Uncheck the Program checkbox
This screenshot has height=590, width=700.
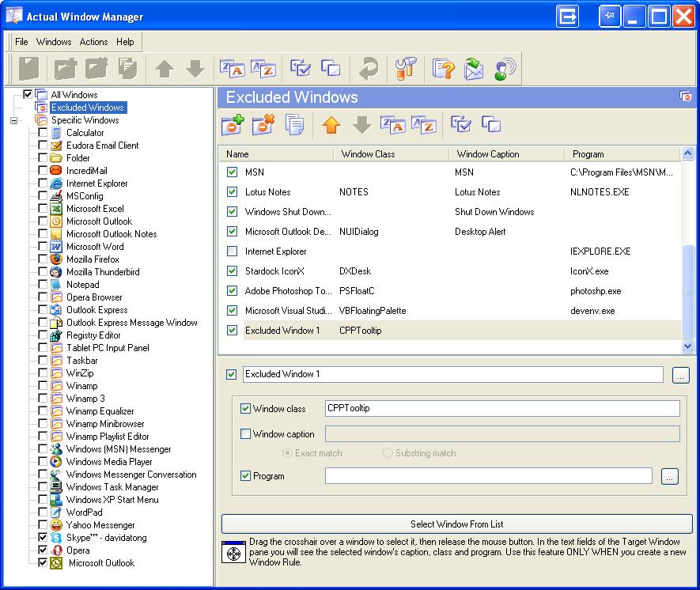pos(245,476)
